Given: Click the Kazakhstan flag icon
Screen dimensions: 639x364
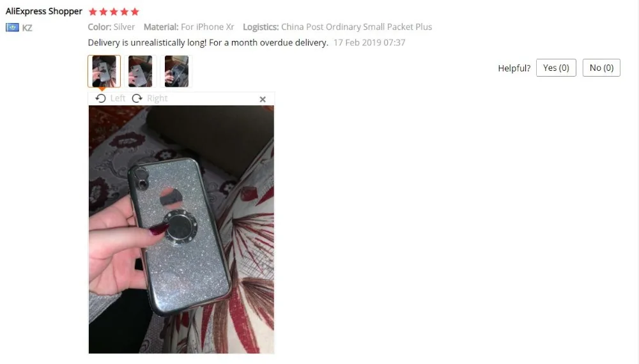Looking at the screenshot, I should pos(12,27).
